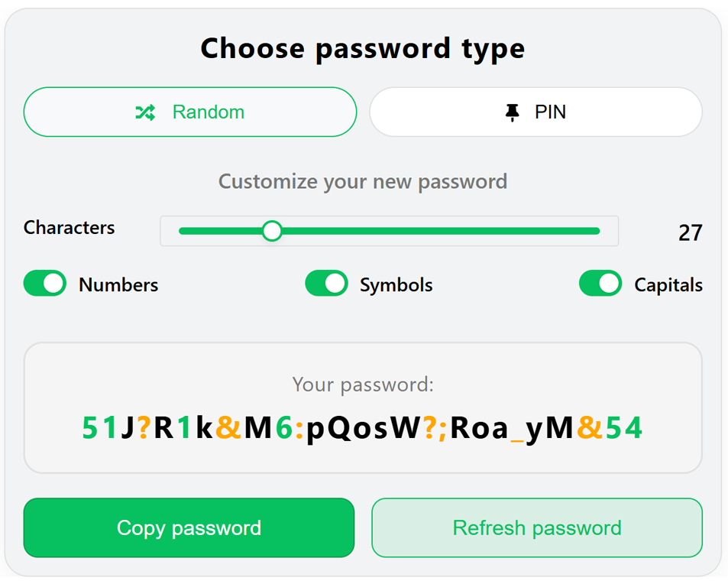Toggle off the Numbers switch

point(44,283)
